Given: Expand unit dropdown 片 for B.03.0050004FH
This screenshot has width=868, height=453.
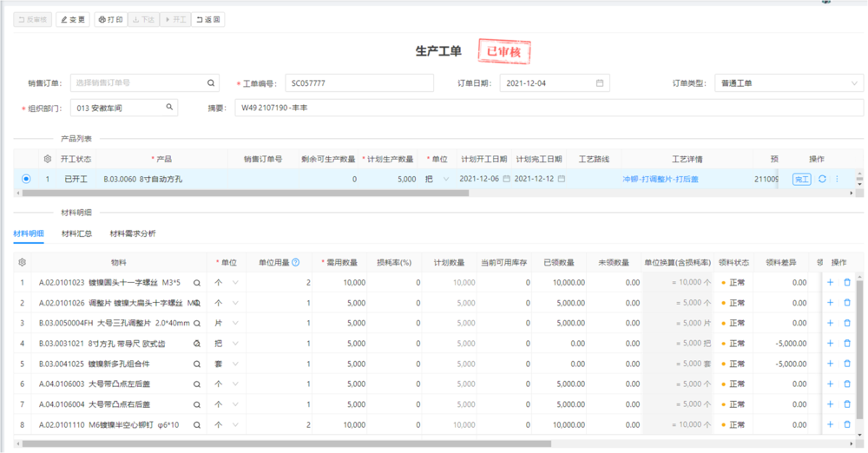Looking at the screenshot, I should [235, 324].
